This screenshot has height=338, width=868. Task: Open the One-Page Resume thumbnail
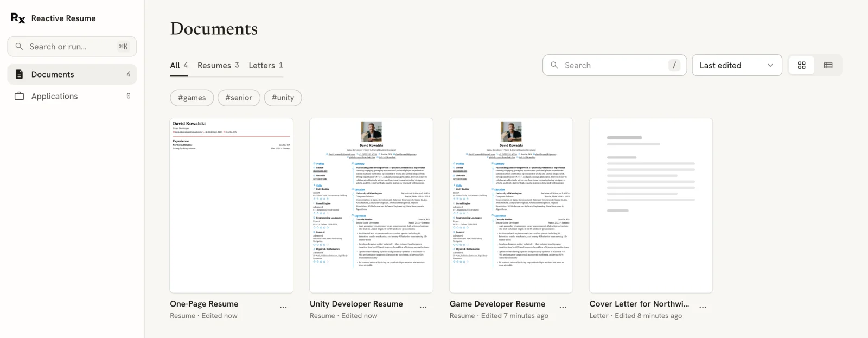point(232,206)
